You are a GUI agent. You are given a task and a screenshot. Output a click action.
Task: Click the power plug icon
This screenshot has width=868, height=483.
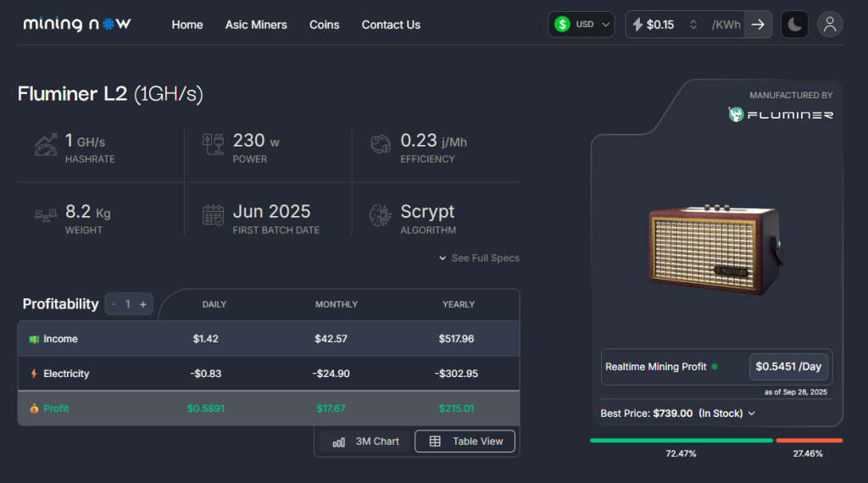point(213,145)
